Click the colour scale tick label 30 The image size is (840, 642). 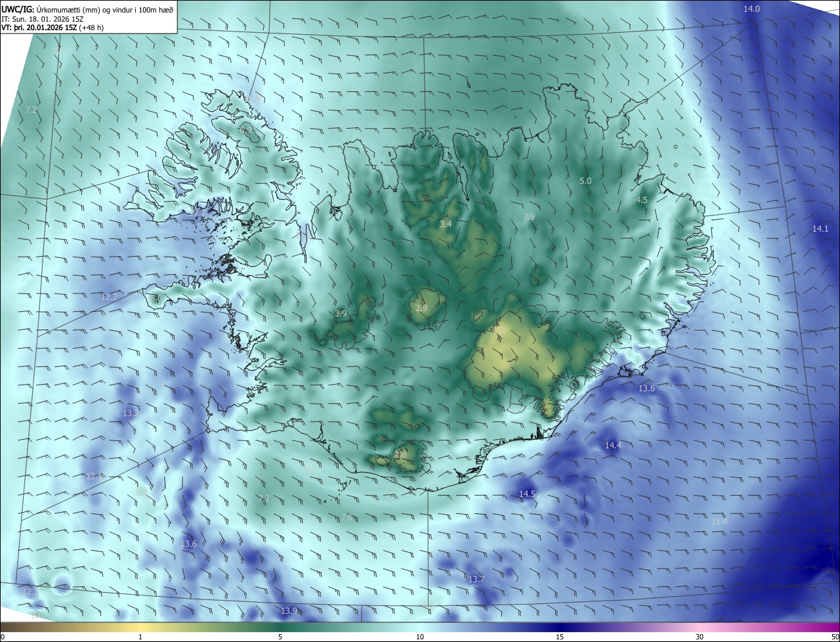pyautogui.click(x=700, y=637)
